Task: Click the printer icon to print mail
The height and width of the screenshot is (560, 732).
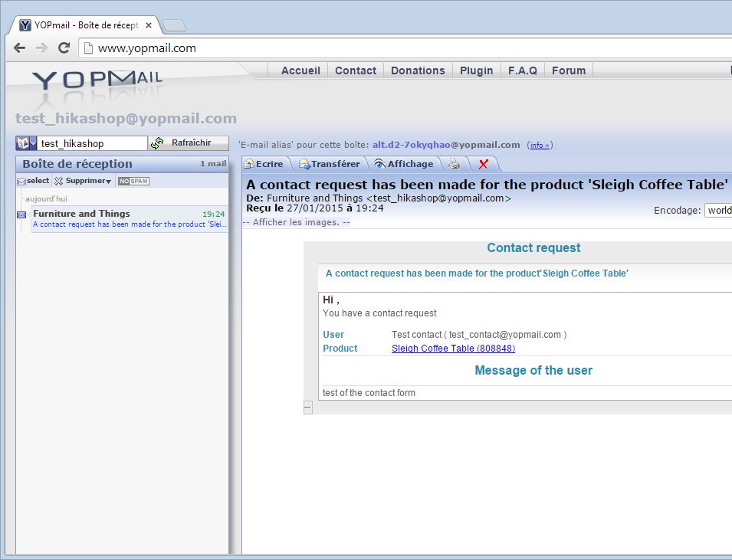Action: tap(454, 164)
